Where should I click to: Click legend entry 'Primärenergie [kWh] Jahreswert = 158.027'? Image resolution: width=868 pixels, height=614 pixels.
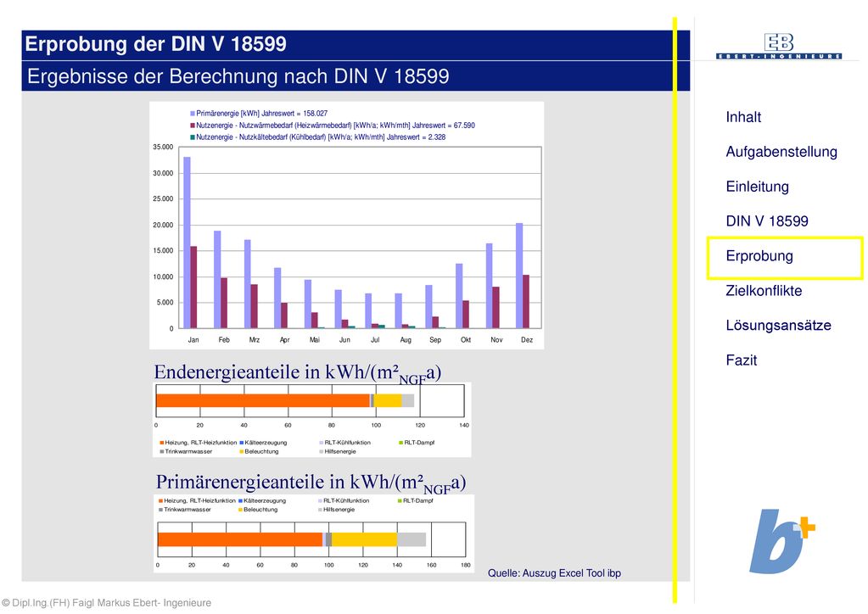click(258, 114)
